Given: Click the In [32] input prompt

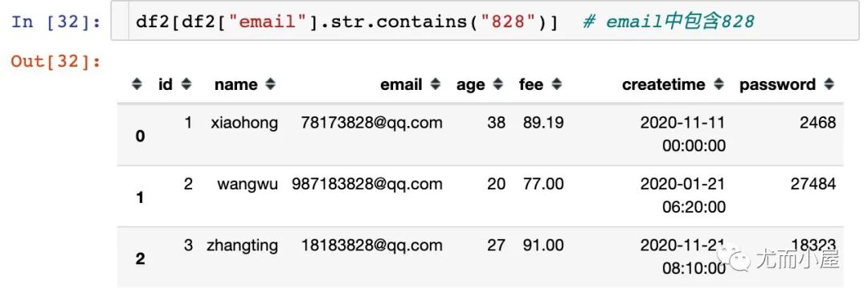Looking at the screenshot, I should click(56, 22).
